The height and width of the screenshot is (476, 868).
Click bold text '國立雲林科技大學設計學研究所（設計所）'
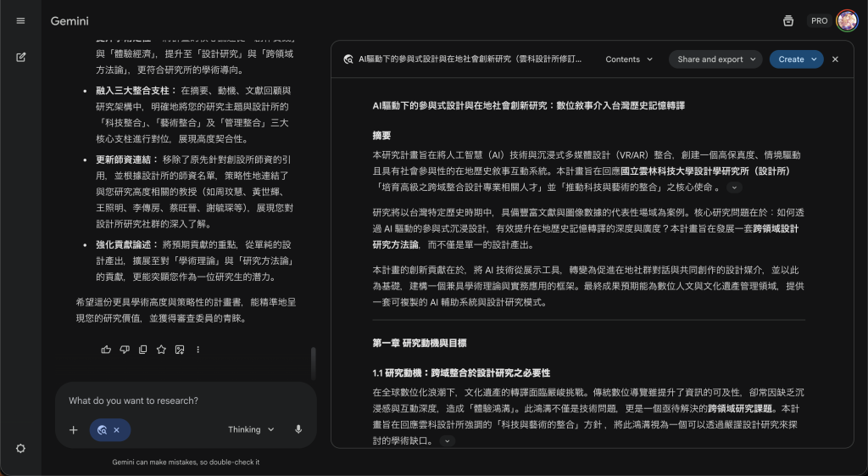706,171
